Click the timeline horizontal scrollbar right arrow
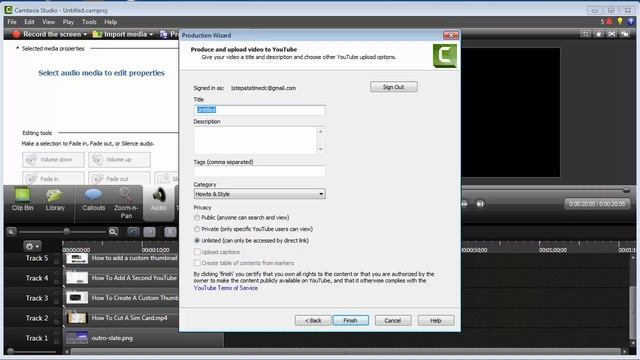 pos(624,351)
